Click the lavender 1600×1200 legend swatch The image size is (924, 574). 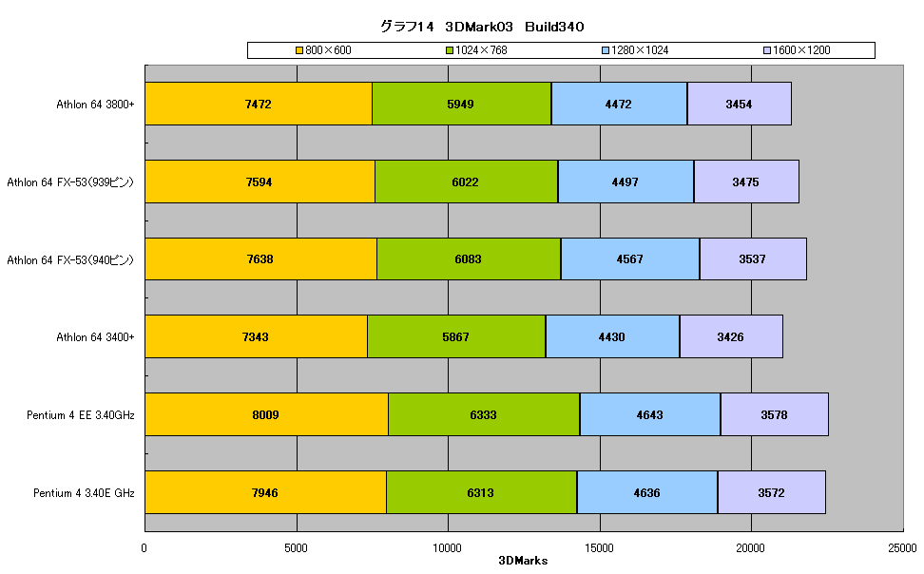[x=767, y=50]
